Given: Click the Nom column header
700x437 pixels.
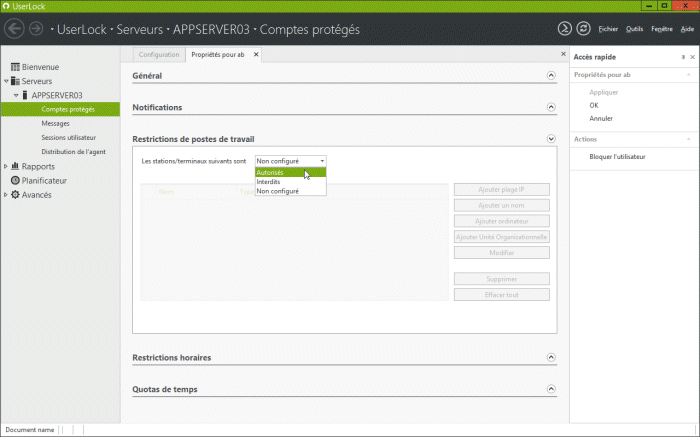Looking at the screenshot, I should pos(166,191).
